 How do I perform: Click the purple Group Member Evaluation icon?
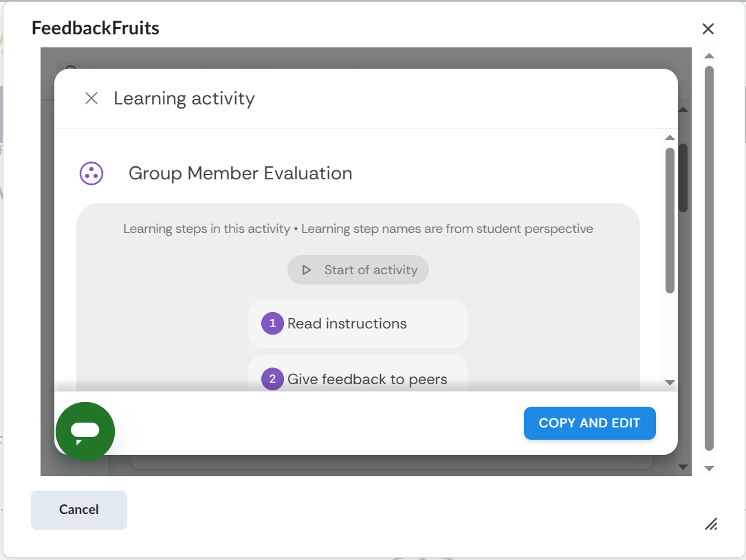click(91, 174)
